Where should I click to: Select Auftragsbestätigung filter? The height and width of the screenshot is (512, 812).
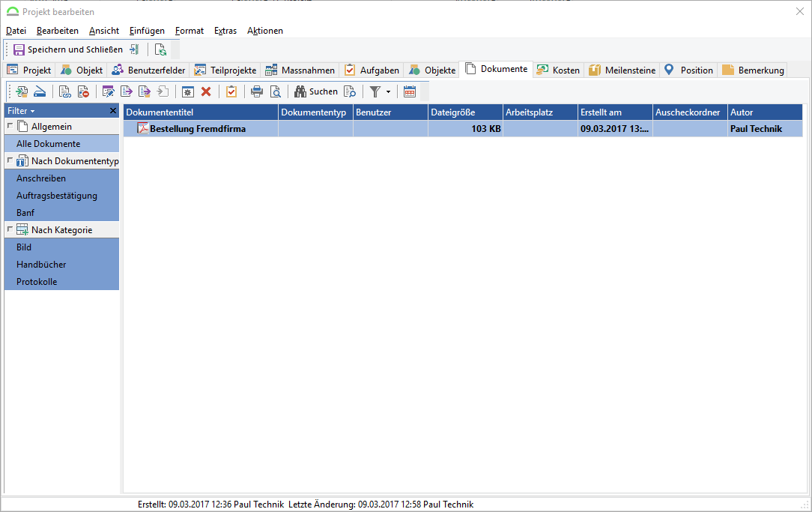pos(61,196)
